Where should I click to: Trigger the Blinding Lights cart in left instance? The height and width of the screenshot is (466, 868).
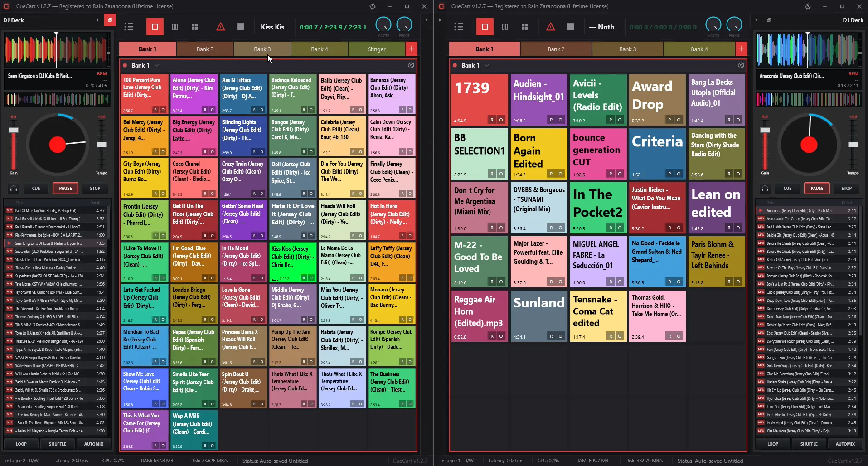point(243,136)
